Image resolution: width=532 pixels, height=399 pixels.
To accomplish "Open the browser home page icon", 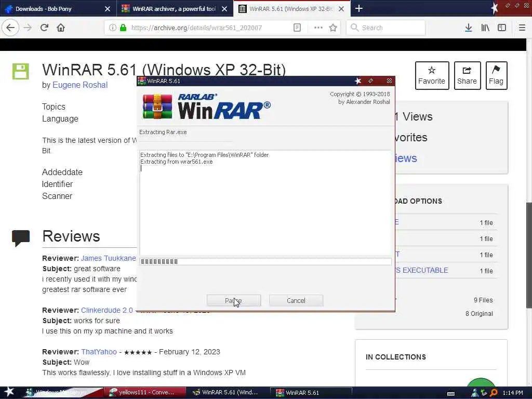I will [61, 28].
